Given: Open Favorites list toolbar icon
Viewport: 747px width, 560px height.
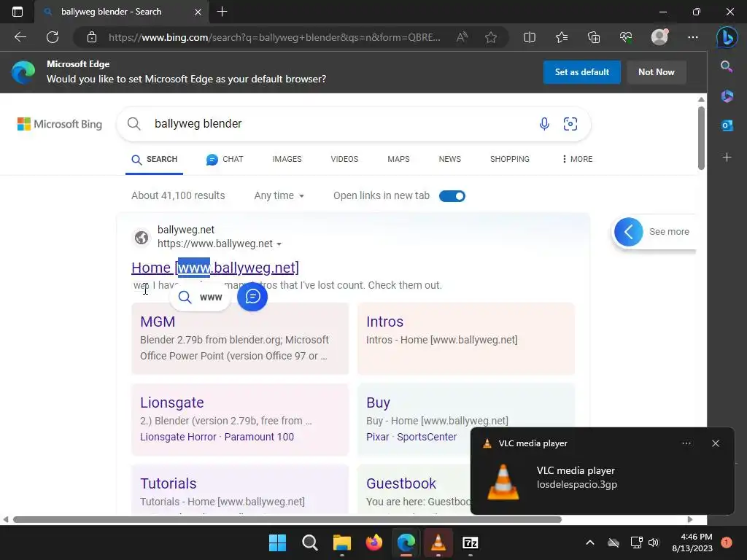Looking at the screenshot, I should 562,37.
